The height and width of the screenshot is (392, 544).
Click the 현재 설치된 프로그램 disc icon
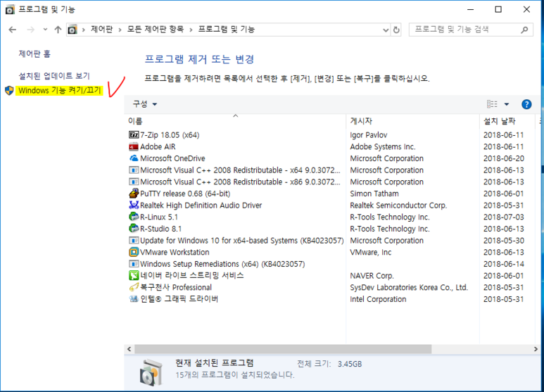pos(151,373)
